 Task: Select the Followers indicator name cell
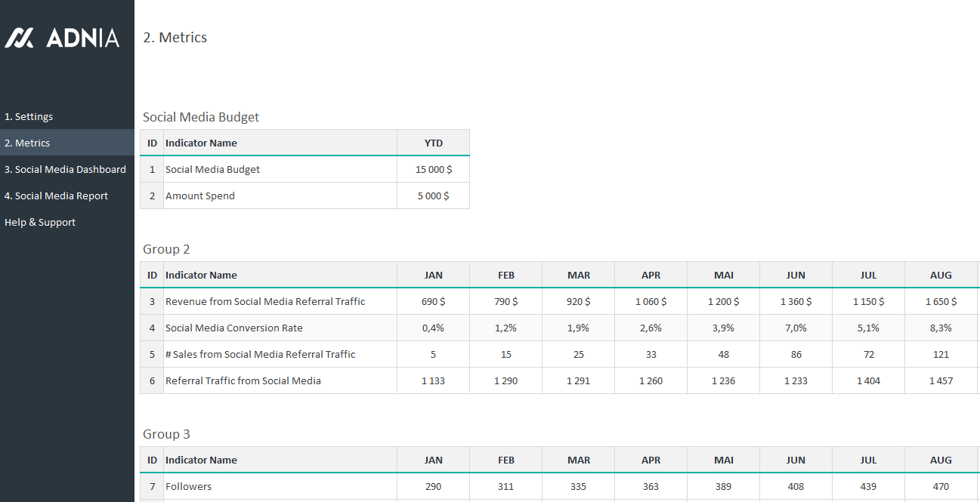pos(189,487)
